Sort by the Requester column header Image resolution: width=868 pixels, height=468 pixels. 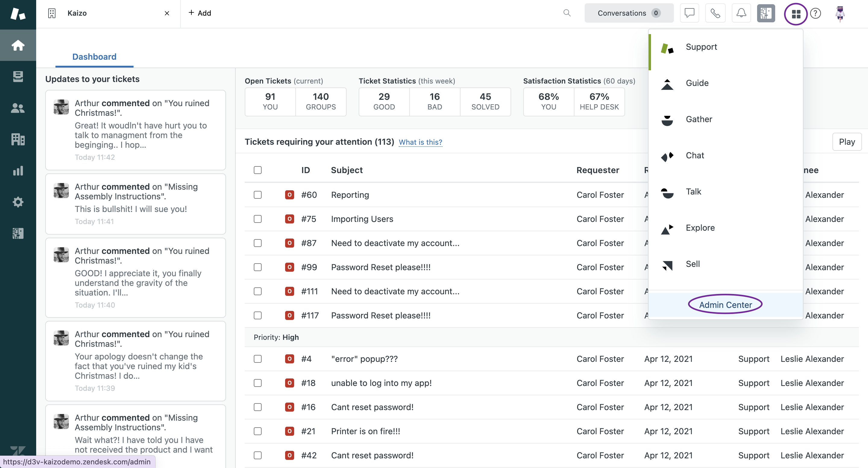coord(598,170)
